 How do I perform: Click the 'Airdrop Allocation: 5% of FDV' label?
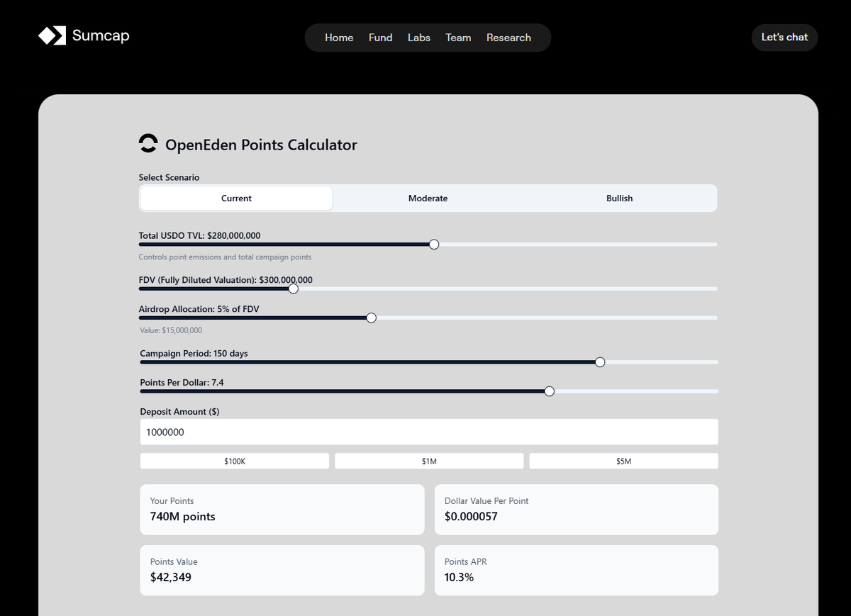[x=199, y=309]
